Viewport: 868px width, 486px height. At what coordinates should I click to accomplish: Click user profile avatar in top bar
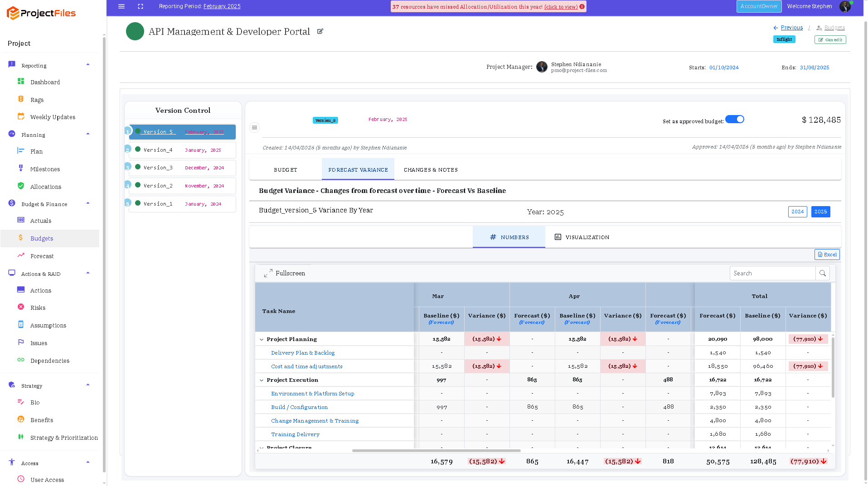tap(845, 6)
